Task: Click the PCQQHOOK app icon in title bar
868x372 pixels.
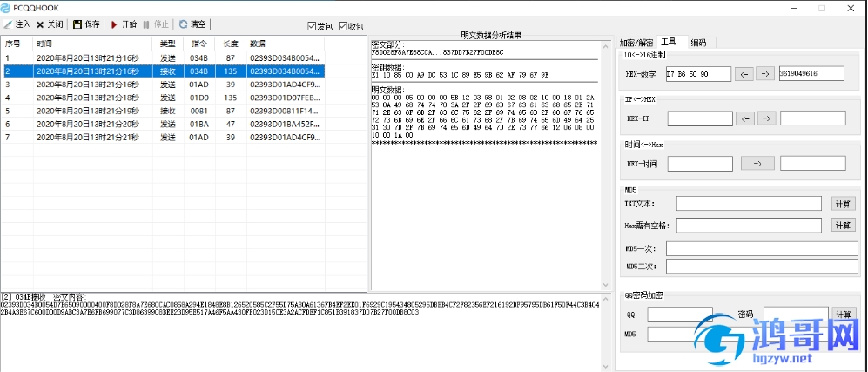Action: [x=6, y=8]
